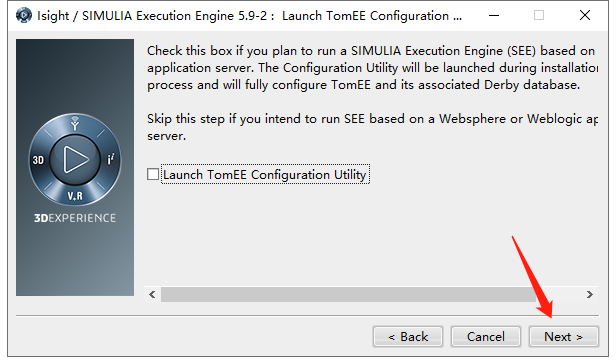This screenshot has height=364, width=616.
Task: Click the 3DEXPERIENCE logo text
Action: click(x=75, y=218)
